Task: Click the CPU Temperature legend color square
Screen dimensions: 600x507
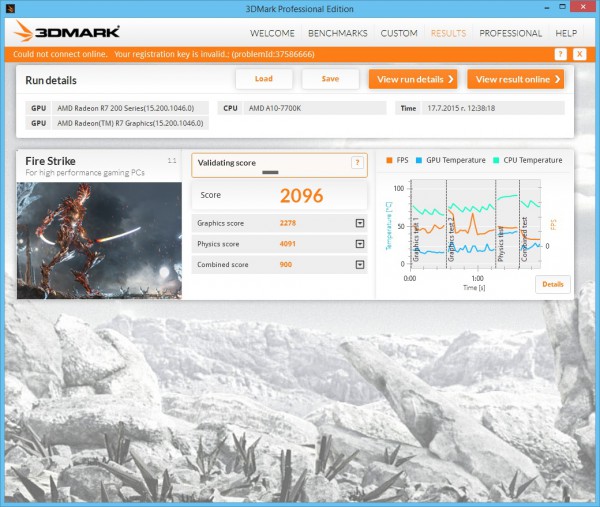Action: [x=496, y=160]
